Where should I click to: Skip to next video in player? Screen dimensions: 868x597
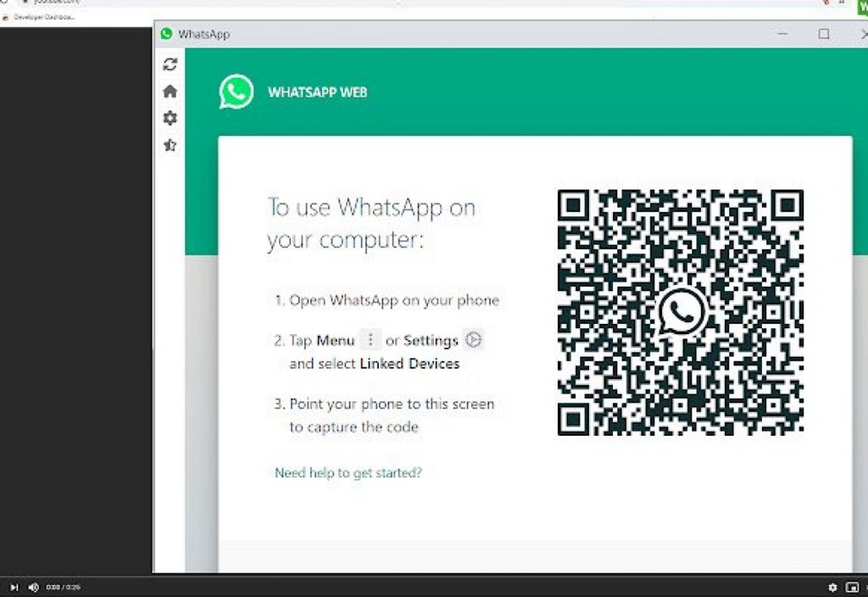tap(14, 587)
